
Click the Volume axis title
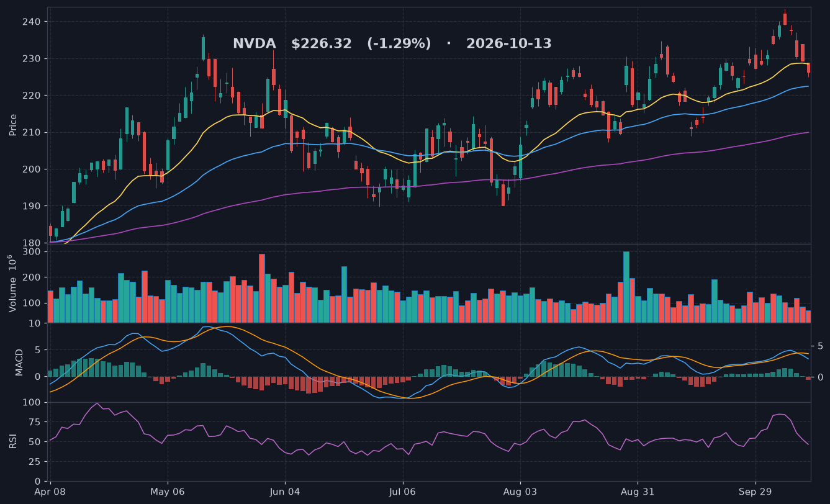(12, 283)
